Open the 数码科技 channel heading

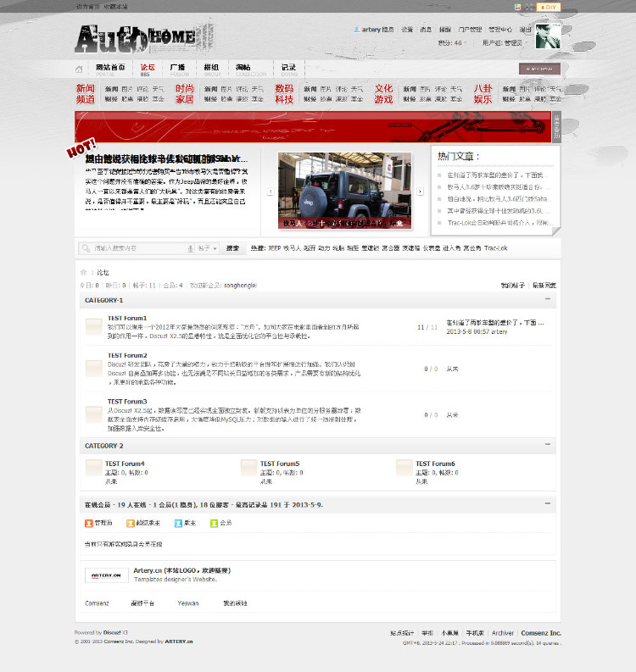(284, 94)
